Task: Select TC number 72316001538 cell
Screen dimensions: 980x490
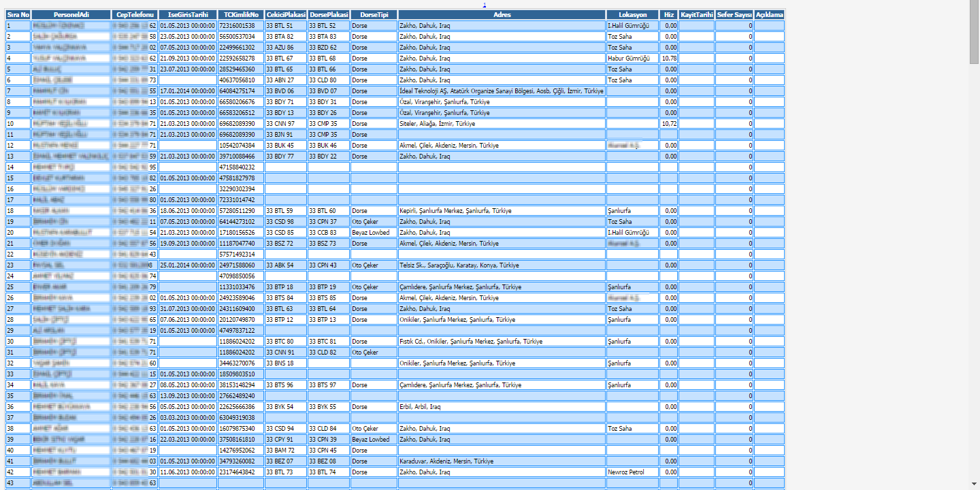Action: click(241, 26)
